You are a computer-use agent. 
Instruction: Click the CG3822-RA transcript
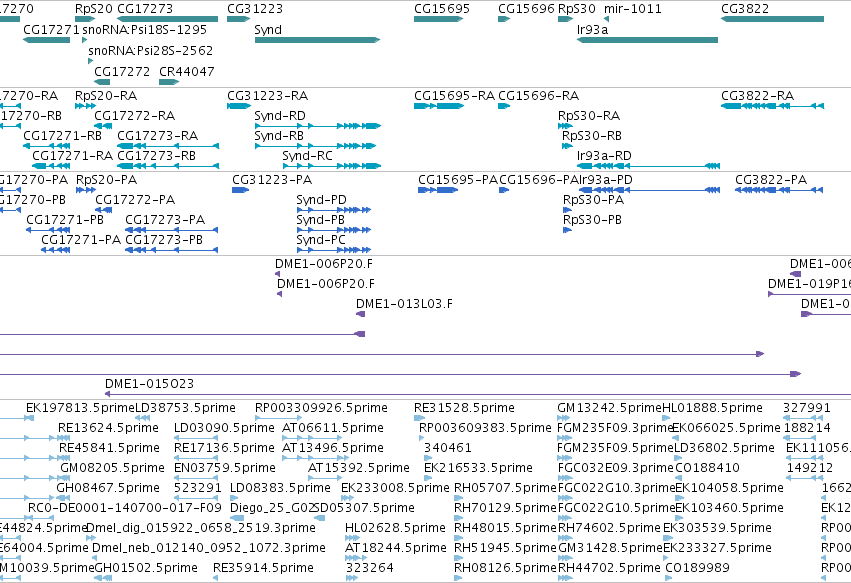[772, 106]
